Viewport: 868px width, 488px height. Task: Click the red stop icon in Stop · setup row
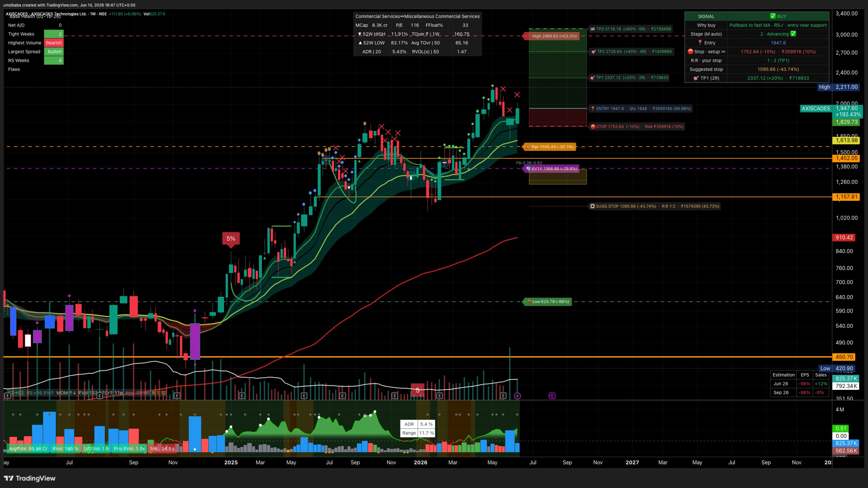[x=690, y=51]
